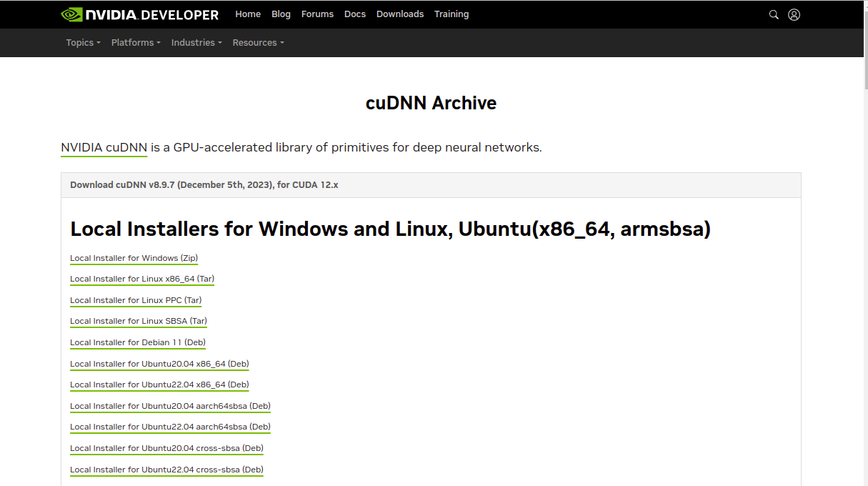Open the Forums page
Viewport: 868px width, 486px height.
[317, 14]
